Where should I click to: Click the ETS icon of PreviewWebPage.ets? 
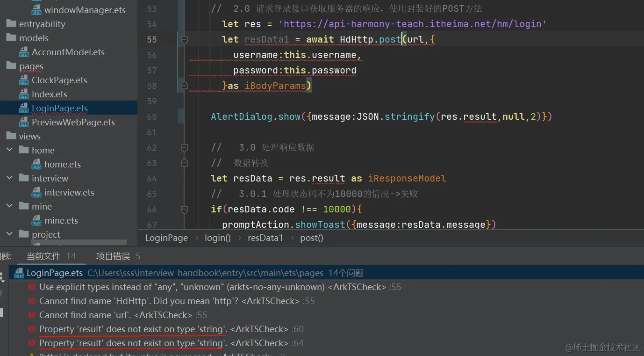pos(24,123)
